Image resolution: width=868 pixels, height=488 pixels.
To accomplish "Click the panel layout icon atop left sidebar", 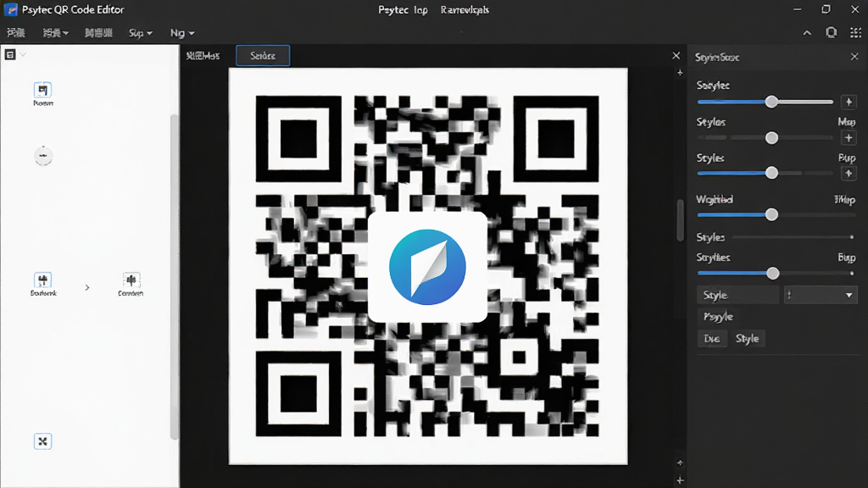I will (10, 55).
